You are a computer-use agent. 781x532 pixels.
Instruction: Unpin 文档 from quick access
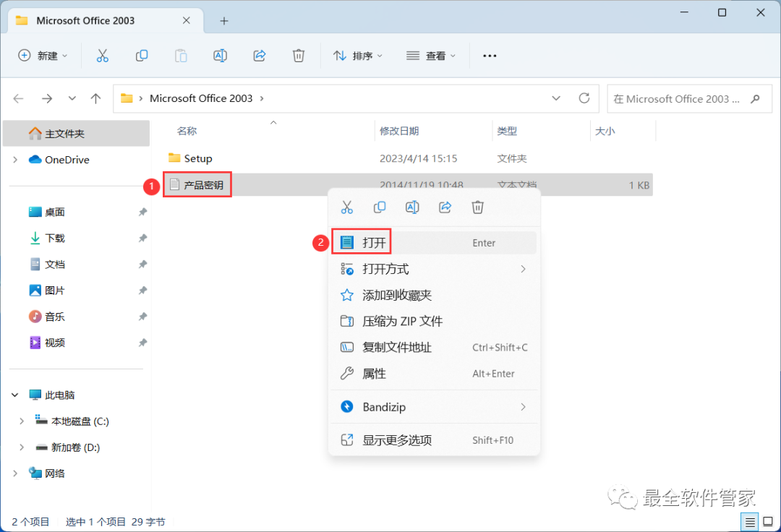pyautogui.click(x=143, y=265)
